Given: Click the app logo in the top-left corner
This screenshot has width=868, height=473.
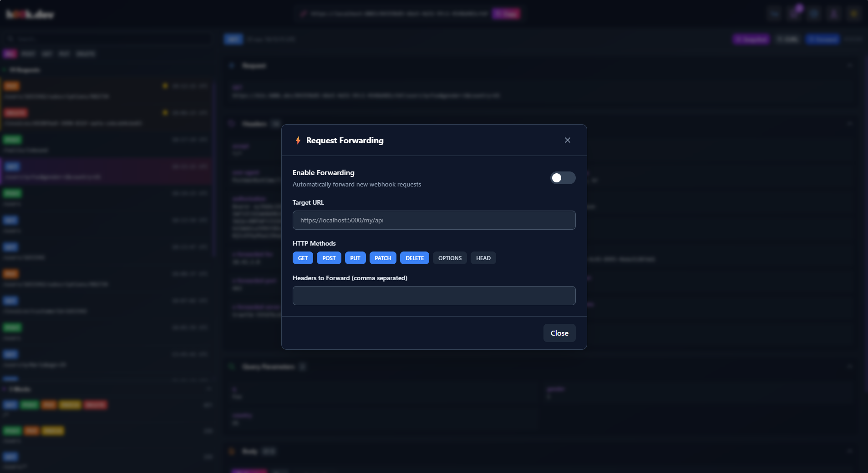Looking at the screenshot, I should (30, 14).
